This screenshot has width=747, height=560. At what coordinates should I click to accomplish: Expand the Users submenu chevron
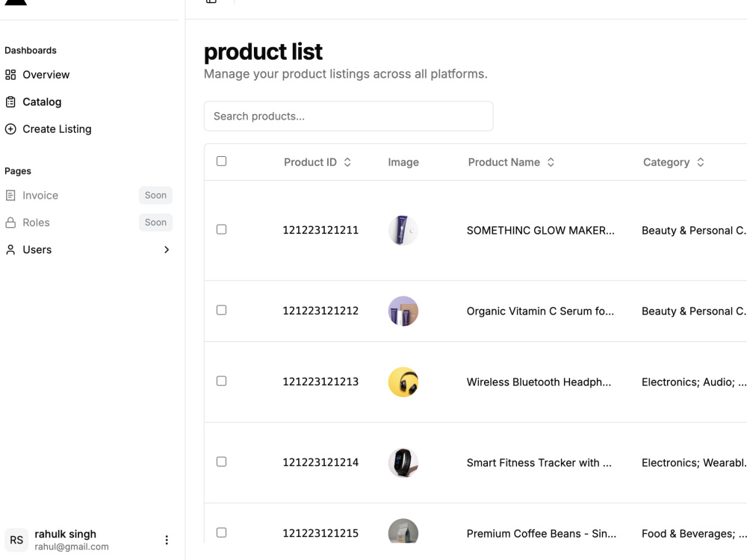click(167, 249)
